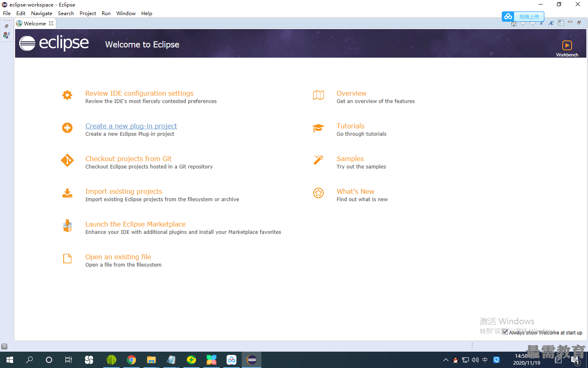Click the map icon beside Overview
588x368 pixels.
click(318, 95)
